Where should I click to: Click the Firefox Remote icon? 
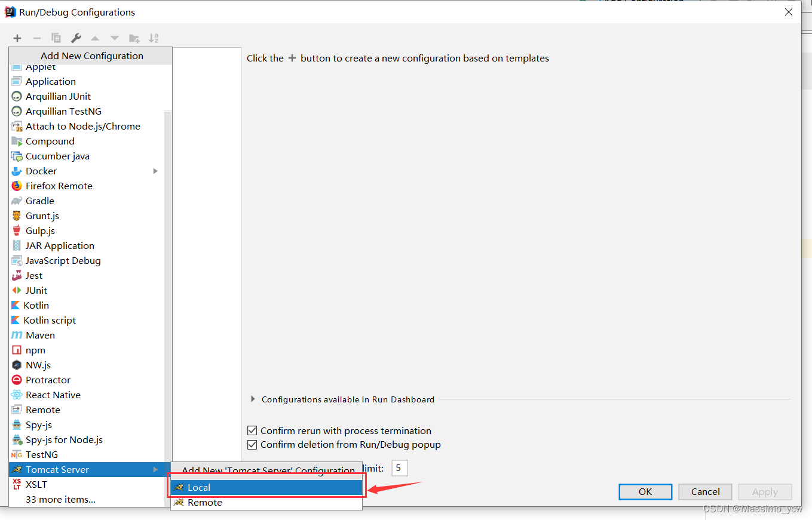tap(17, 186)
